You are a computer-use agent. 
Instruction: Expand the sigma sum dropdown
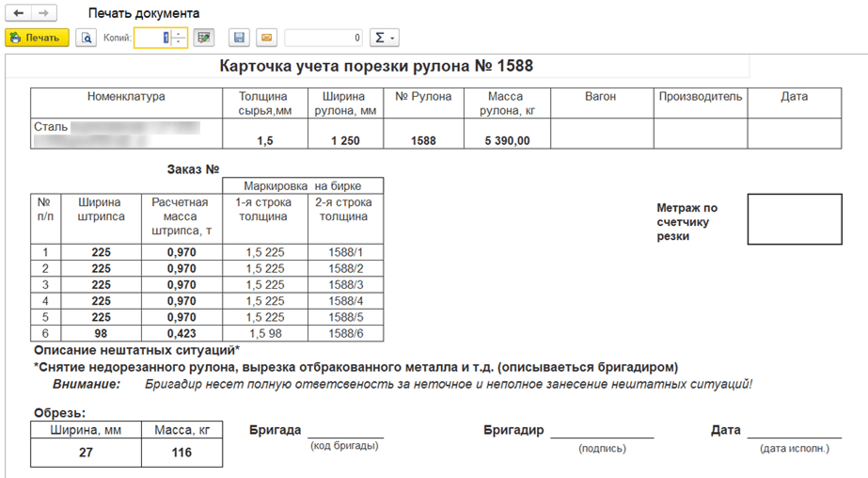point(384,38)
